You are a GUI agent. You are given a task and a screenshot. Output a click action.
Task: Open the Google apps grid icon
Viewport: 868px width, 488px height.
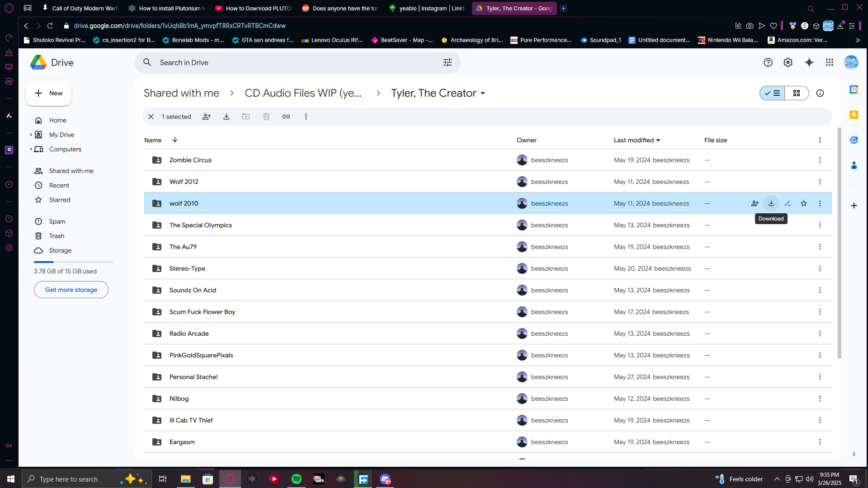(829, 62)
